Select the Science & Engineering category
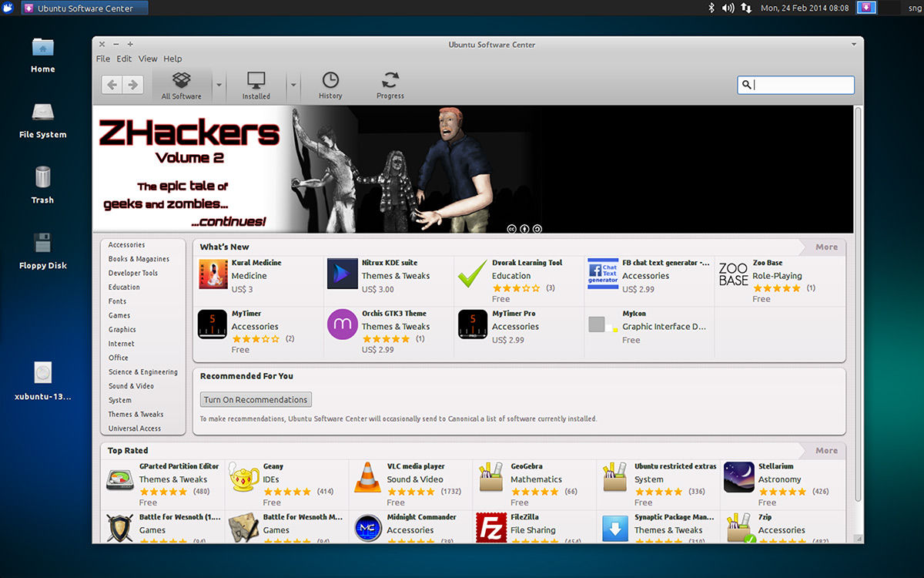 (x=142, y=371)
